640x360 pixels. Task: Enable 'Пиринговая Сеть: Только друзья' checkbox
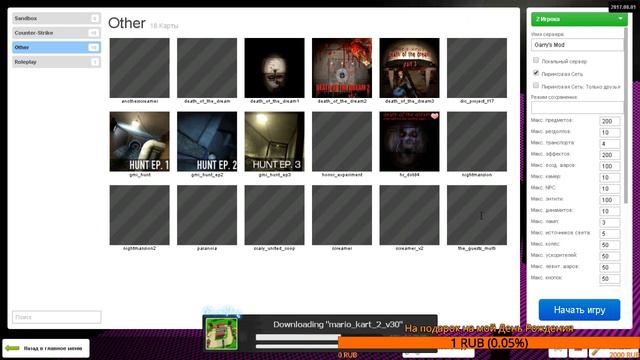pyautogui.click(x=536, y=86)
